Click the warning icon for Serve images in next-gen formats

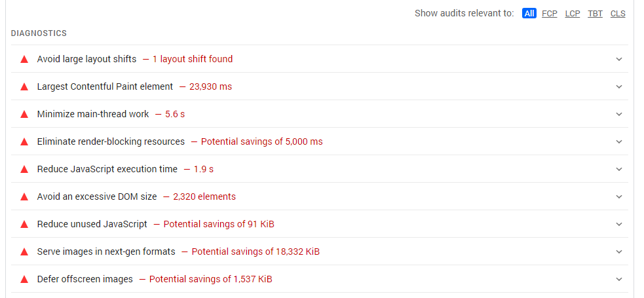tap(24, 252)
